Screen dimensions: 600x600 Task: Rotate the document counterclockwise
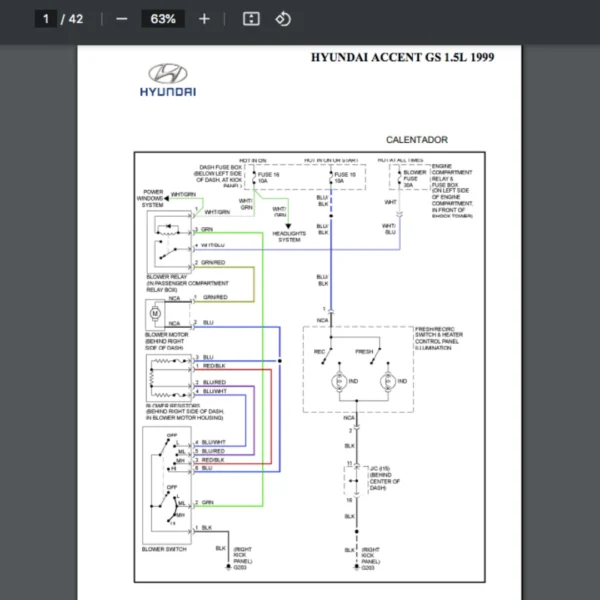pyautogui.click(x=282, y=19)
